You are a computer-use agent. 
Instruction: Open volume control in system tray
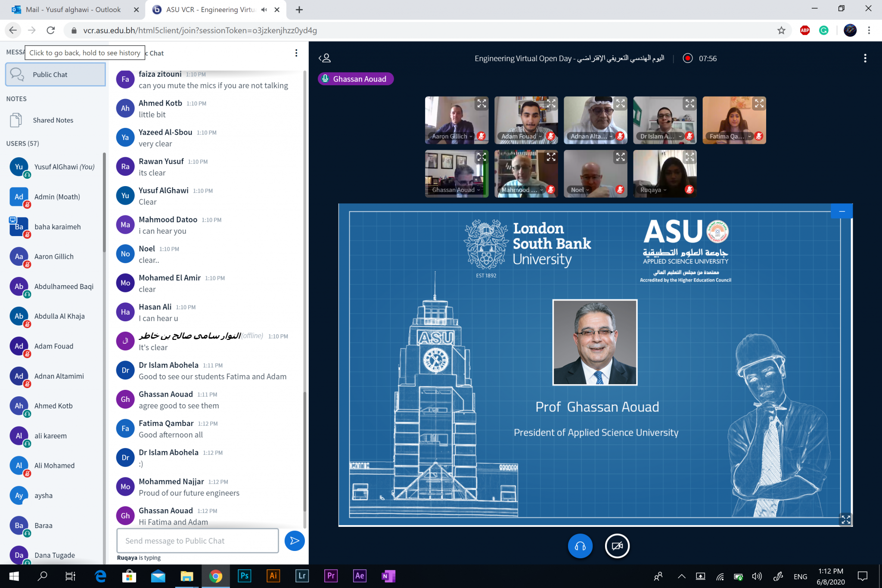tap(757, 576)
